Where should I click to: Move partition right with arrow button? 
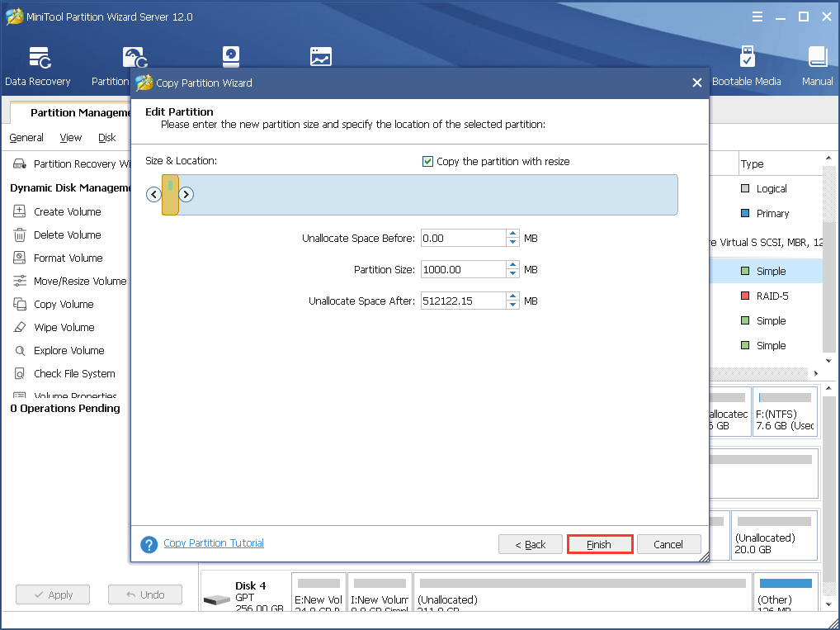186,194
